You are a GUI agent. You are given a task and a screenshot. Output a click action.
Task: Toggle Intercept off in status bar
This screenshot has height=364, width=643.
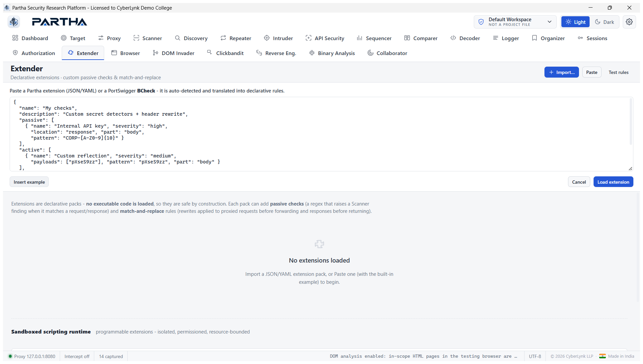pos(77,356)
